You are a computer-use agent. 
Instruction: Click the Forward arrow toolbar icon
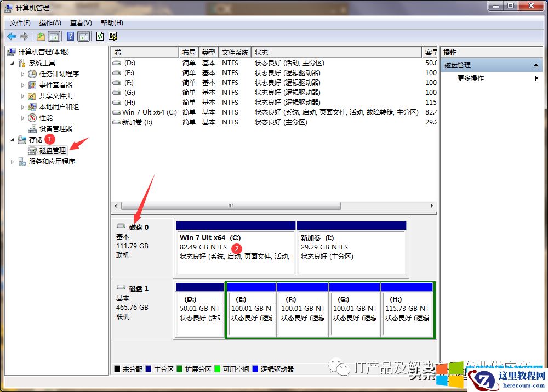tap(24, 36)
